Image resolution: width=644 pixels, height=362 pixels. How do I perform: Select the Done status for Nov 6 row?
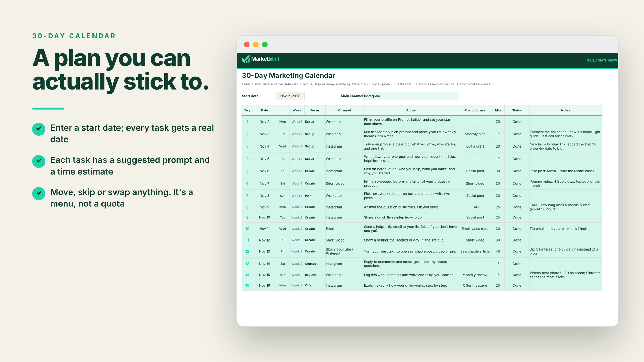[x=517, y=171]
